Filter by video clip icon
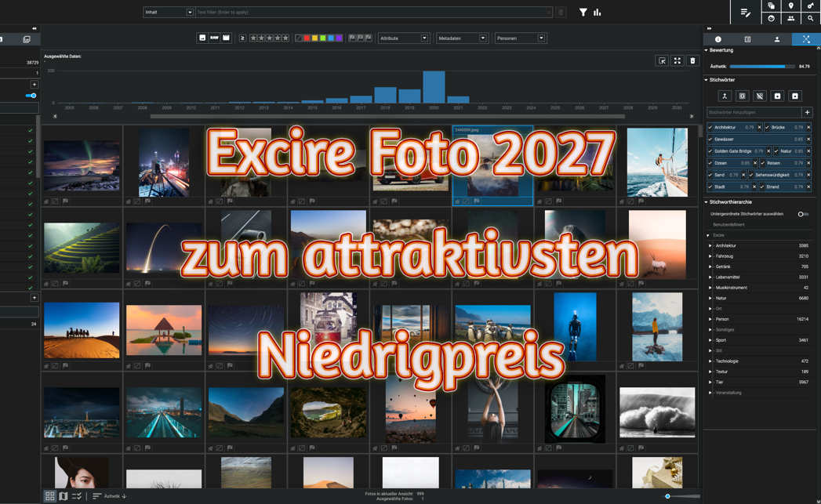821x504 pixels. [x=226, y=38]
